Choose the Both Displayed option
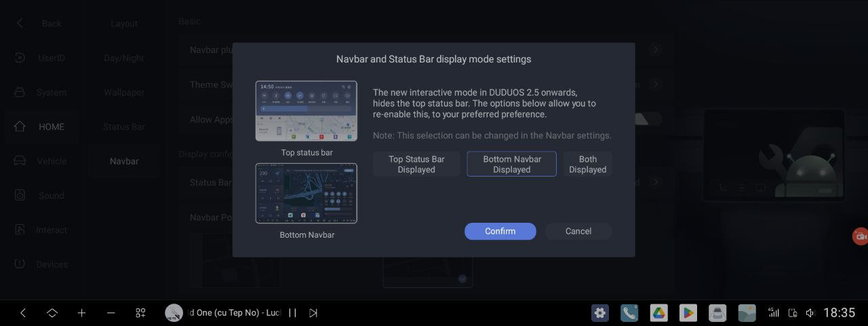Image resolution: width=868 pixels, height=326 pixels. coord(587,164)
